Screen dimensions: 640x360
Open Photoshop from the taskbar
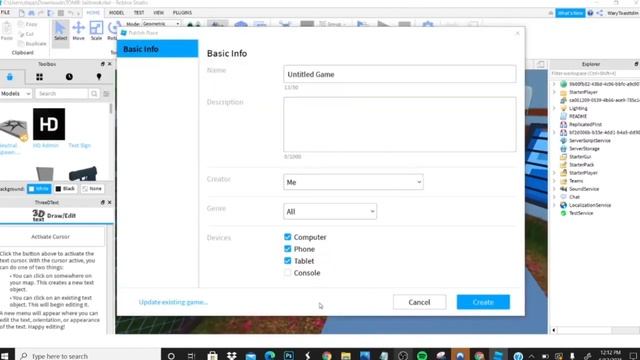[289, 356]
